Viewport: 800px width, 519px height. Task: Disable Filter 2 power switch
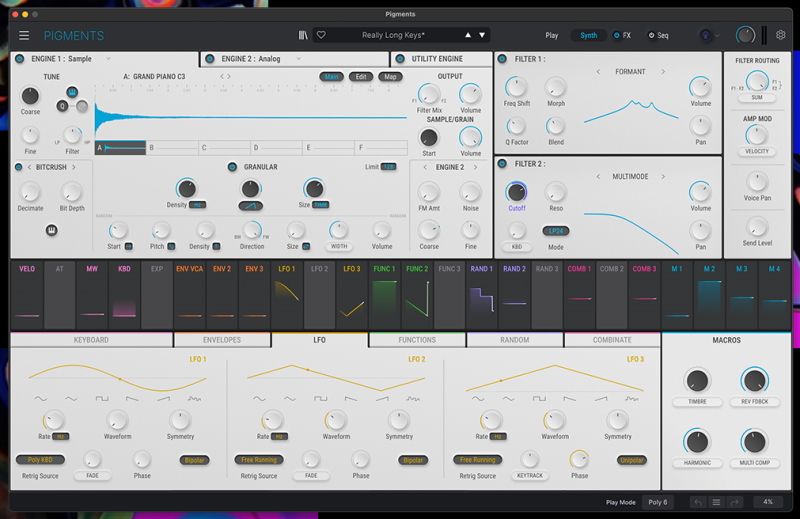point(503,163)
